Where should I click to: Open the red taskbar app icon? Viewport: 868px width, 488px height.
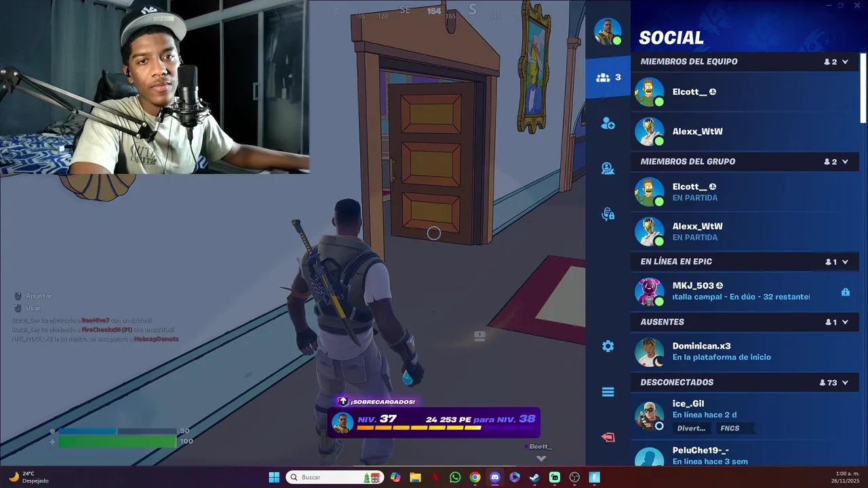[x=435, y=478]
